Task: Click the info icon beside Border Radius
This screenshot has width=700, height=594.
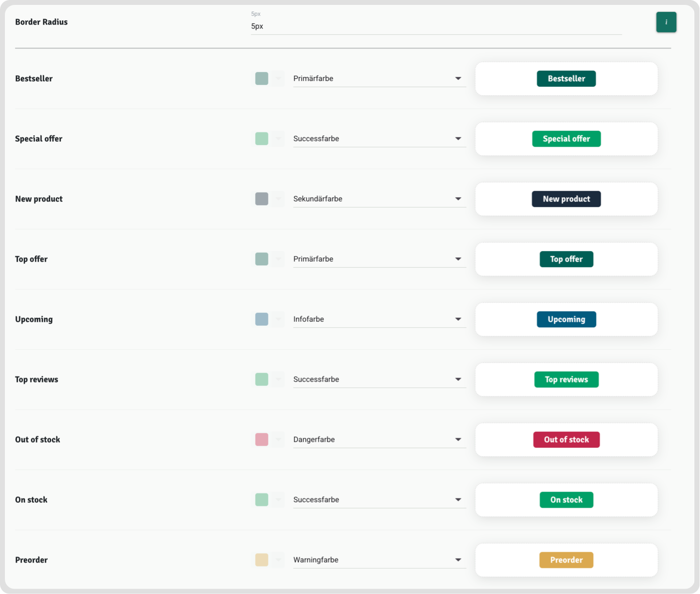Action: click(x=666, y=22)
